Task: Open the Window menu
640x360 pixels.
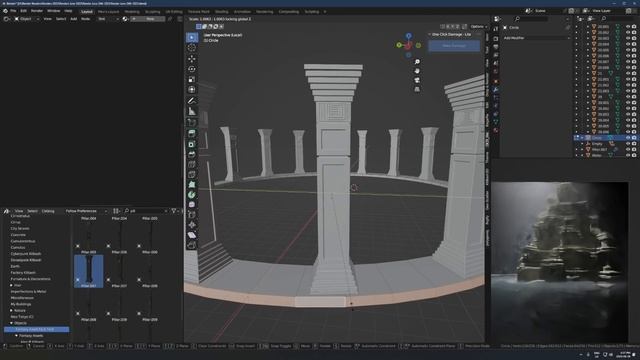Action: pyautogui.click(x=53, y=11)
